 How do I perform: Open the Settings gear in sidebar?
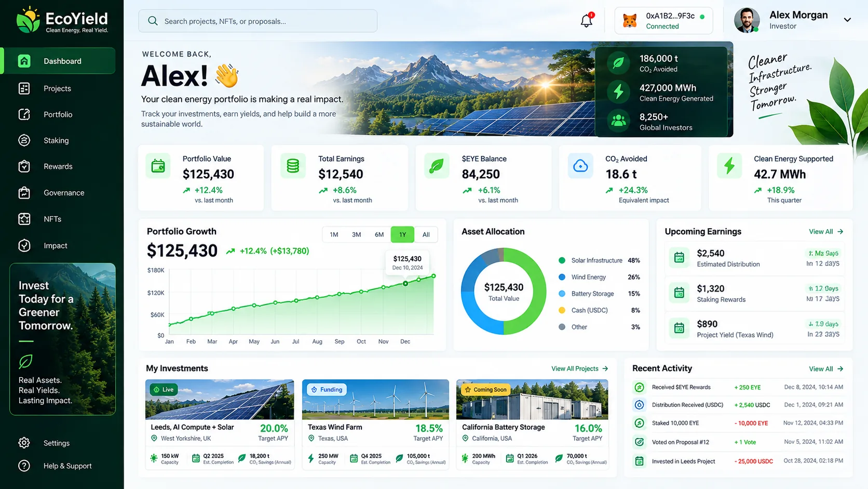24,443
